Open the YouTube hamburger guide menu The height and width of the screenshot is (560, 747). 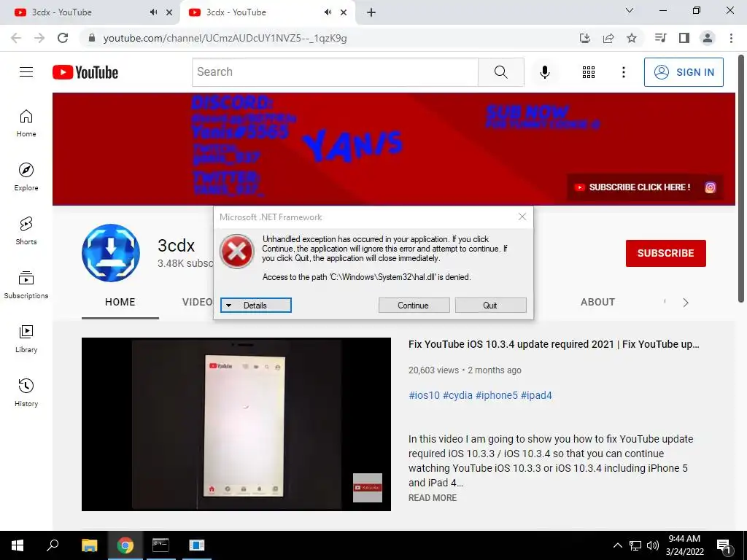click(x=26, y=72)
